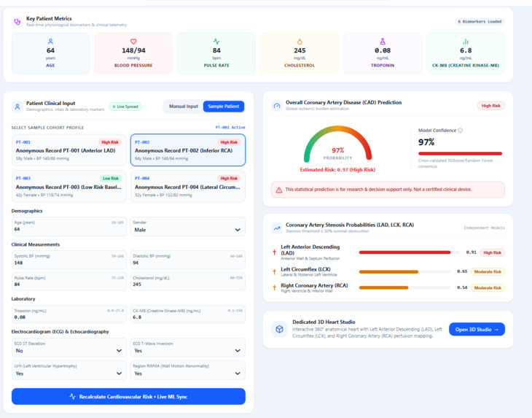The image size is (532, 418).
Task: Open the Gender dropdown
Action: tap(187, 226)
